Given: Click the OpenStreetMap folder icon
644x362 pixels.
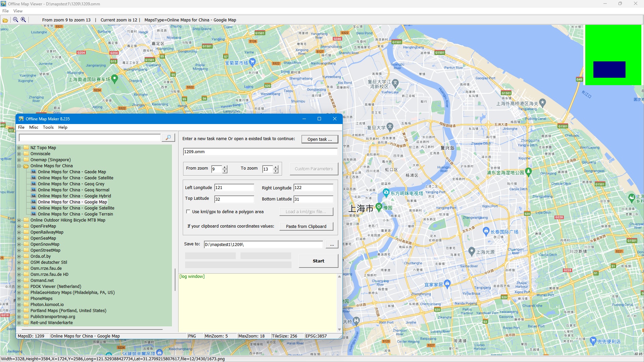Looking at the screenshot, I should [26, 250].
